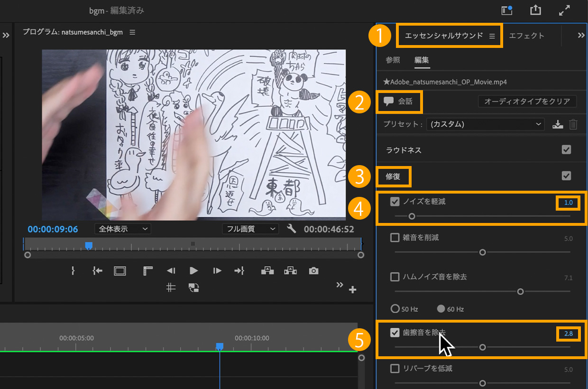Uncheck the ノイズを軽減 checkbox
This screenshot has height=389, width=588.
(x=395, y=202)
